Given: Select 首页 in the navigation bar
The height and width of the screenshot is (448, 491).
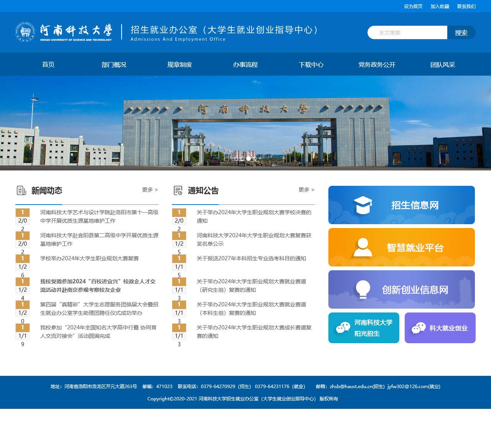Looking at the screenshot, I should [48, 64].
